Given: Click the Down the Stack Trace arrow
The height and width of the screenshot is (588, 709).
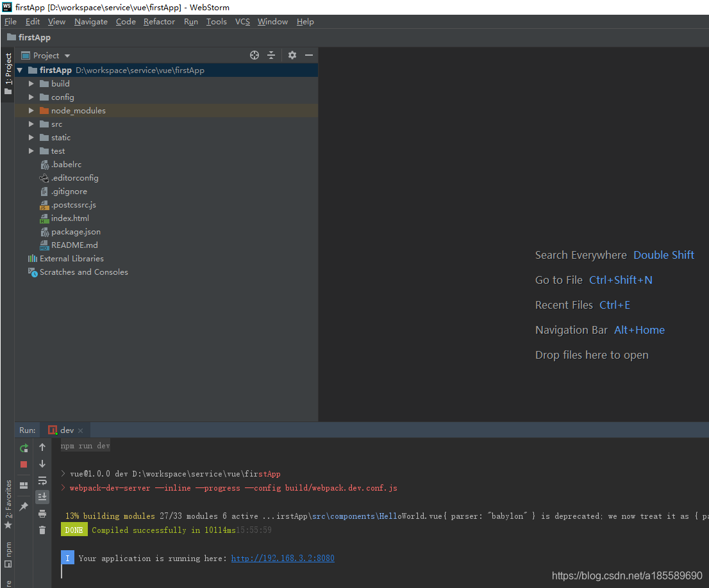Looking at the screenshot, I should (42, 464).
